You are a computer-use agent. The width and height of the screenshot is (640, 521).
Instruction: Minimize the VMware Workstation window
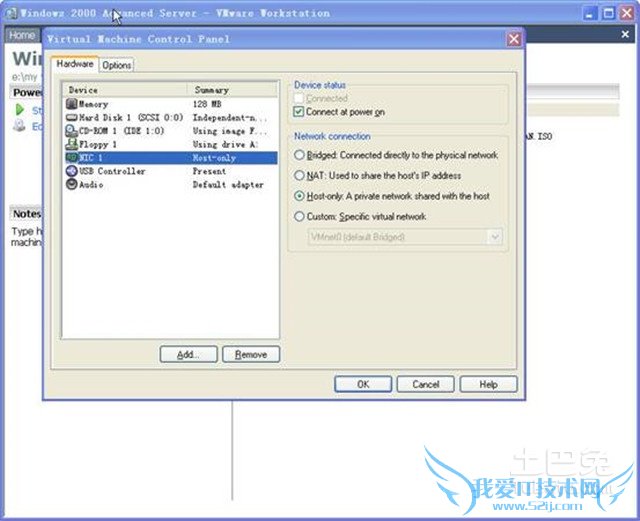589,13
